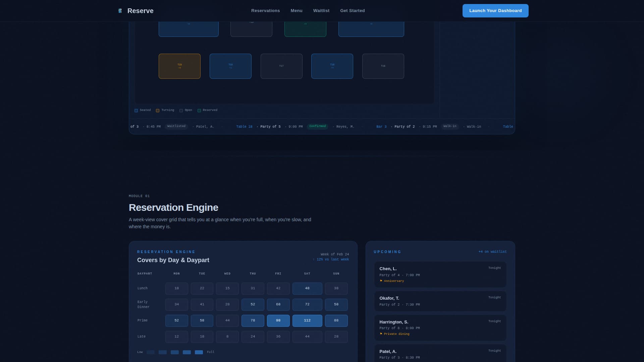The height and width of the screenshot is (362, 644).
Task: Select table T19 on the floor plan
Action: [x=383, y=66]
